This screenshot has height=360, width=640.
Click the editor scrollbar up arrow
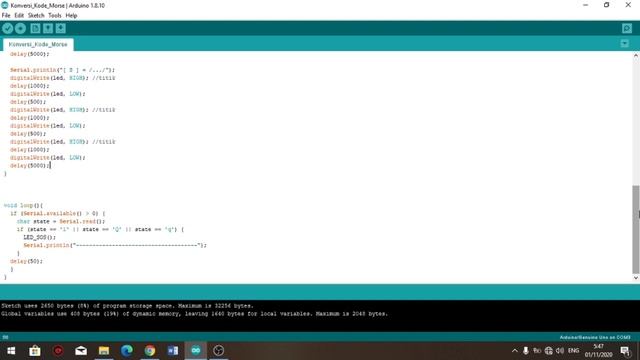click(x=636, y=56)
